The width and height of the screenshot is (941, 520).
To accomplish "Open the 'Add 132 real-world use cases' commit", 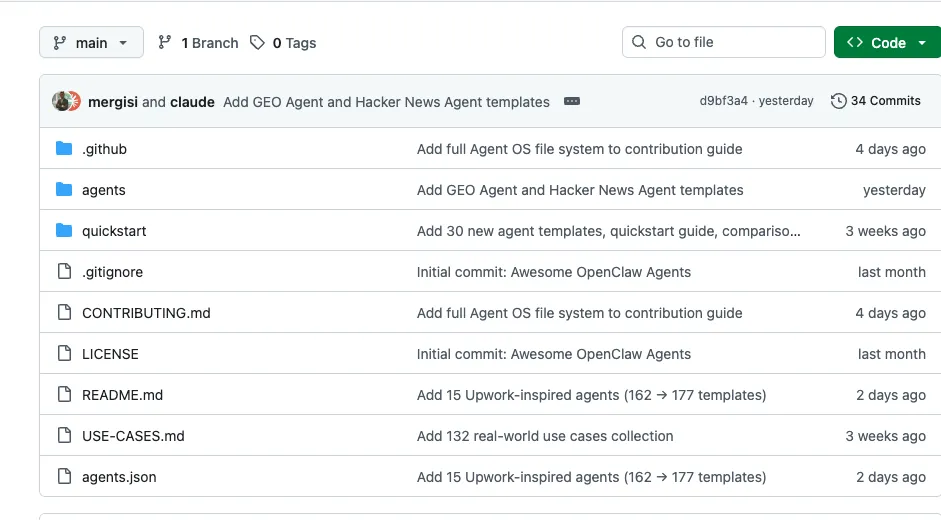I will coord(545,436).
